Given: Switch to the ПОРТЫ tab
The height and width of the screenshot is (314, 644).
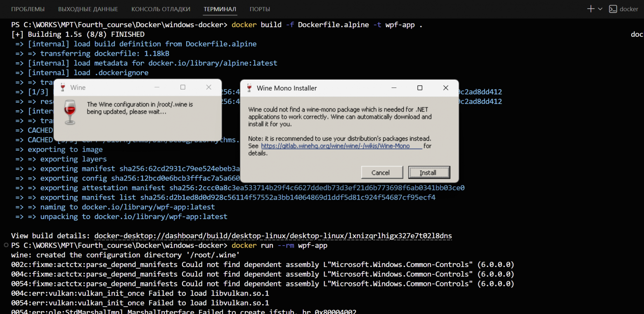Looking at the screenshot, I should pyautogui.click(x=260, y=9).
